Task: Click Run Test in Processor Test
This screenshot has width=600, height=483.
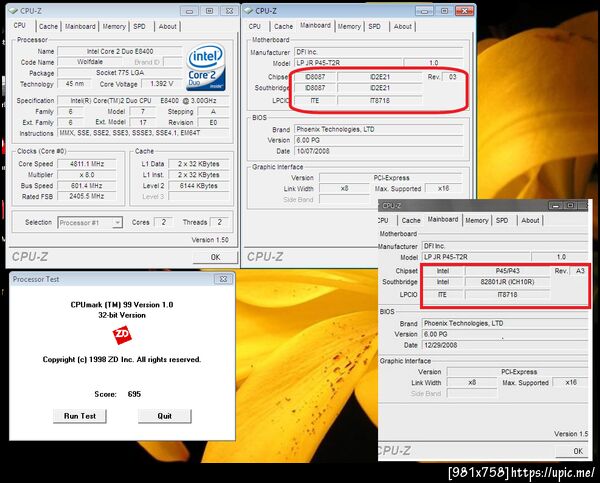Action: tap(80, 416)
